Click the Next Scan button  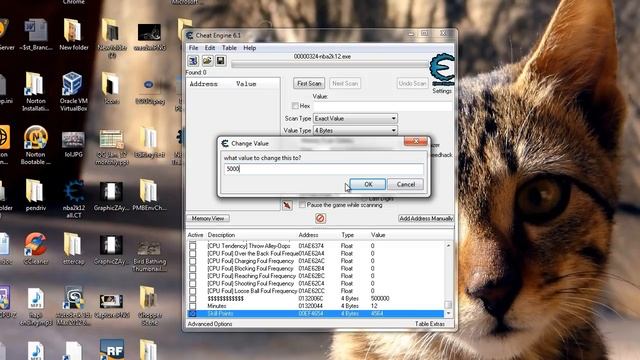345,83
